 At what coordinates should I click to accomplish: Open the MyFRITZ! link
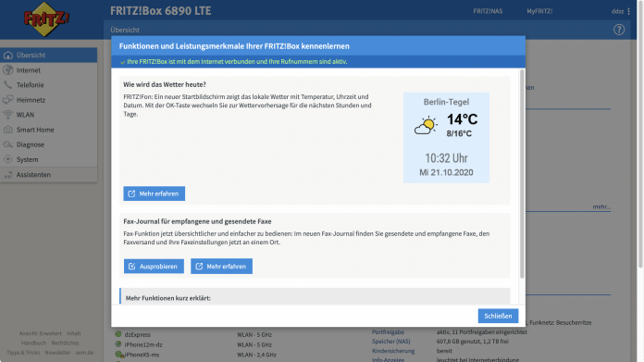coord(539,11)
